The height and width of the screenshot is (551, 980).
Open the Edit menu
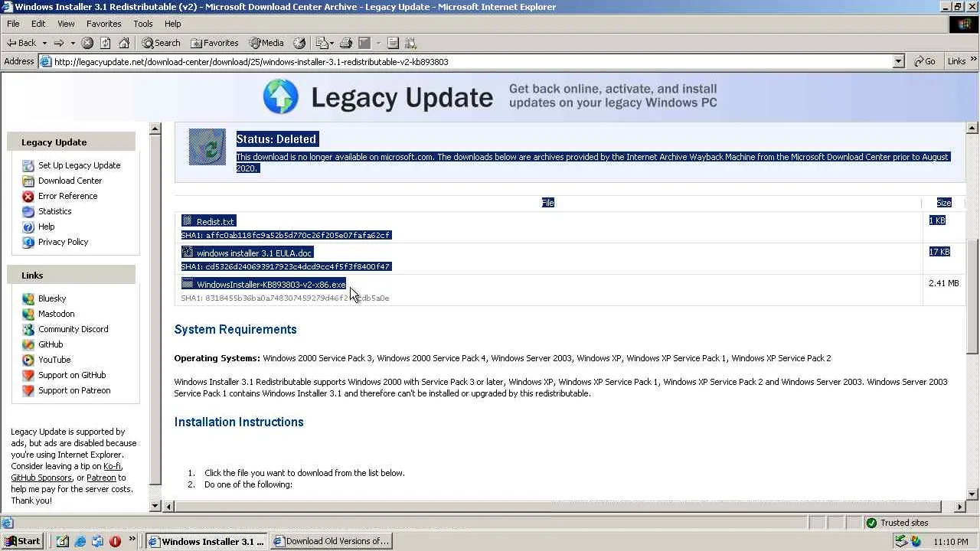click(38, 24)
